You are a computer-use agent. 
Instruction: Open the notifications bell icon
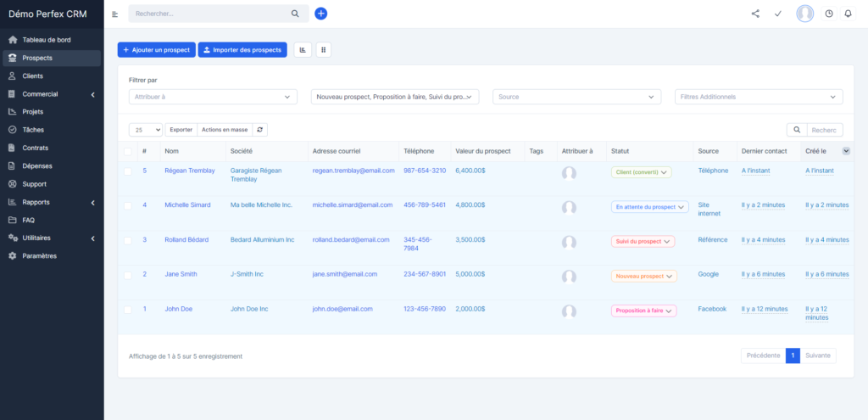point(848,14)
